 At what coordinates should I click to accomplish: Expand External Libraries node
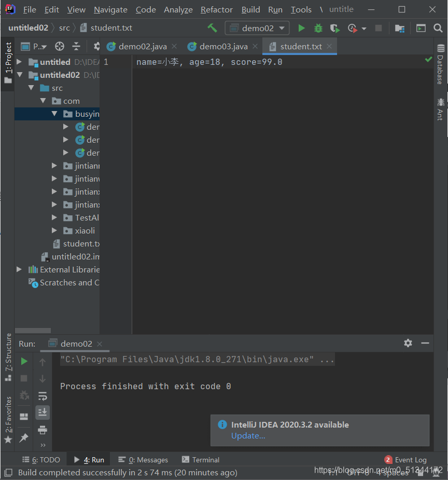[19, 269]
